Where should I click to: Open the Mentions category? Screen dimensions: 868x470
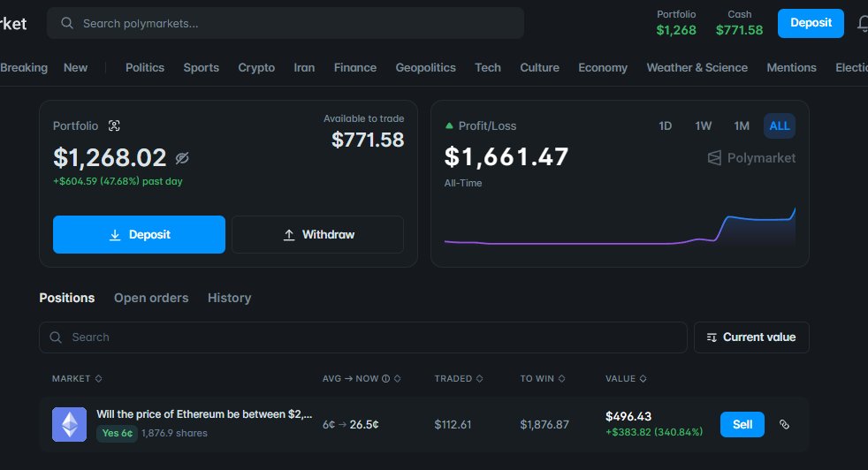click(x=792, y=67)
